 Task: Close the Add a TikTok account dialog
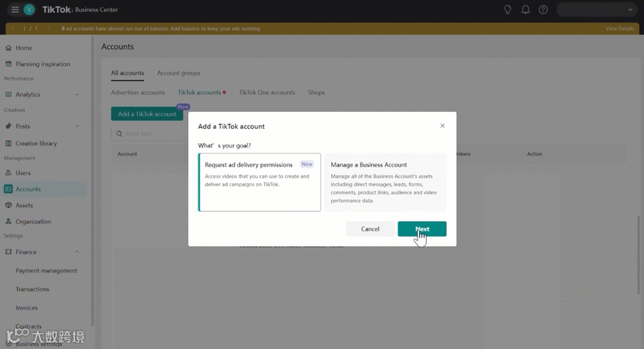pyautogui.click(x=442, y=126)
